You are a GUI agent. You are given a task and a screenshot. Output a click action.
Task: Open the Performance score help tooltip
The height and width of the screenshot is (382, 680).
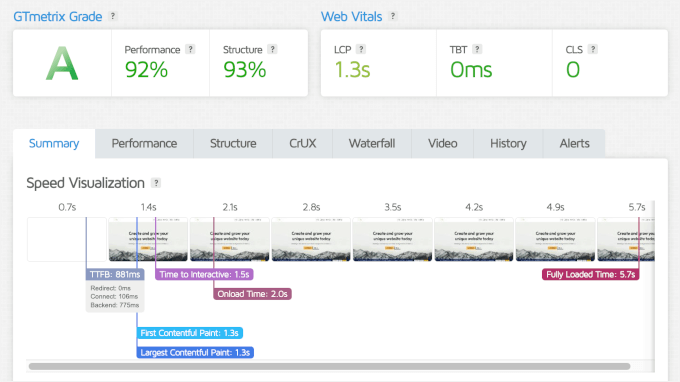[190, 49]
